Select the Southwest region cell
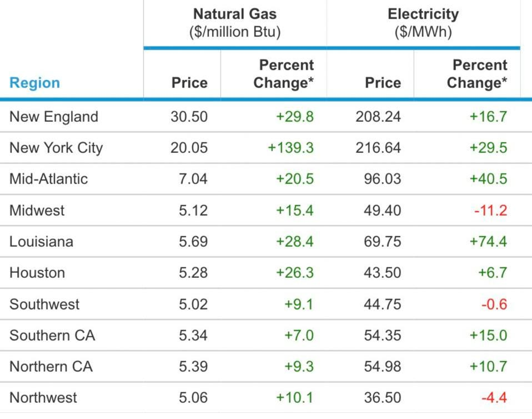This screenshot has height=419, width=532. pyautogui.click(x=44, y=305)
